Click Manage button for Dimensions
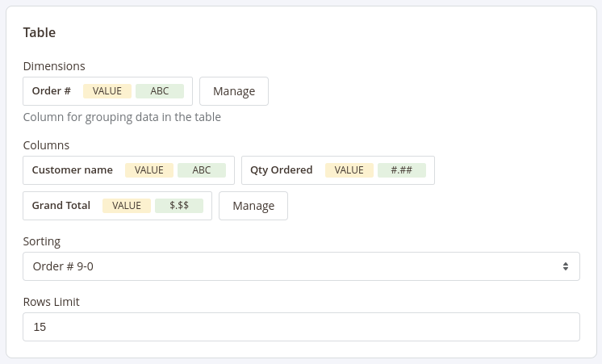This screenshot has width=602, height=364. [x=233, y=91]
